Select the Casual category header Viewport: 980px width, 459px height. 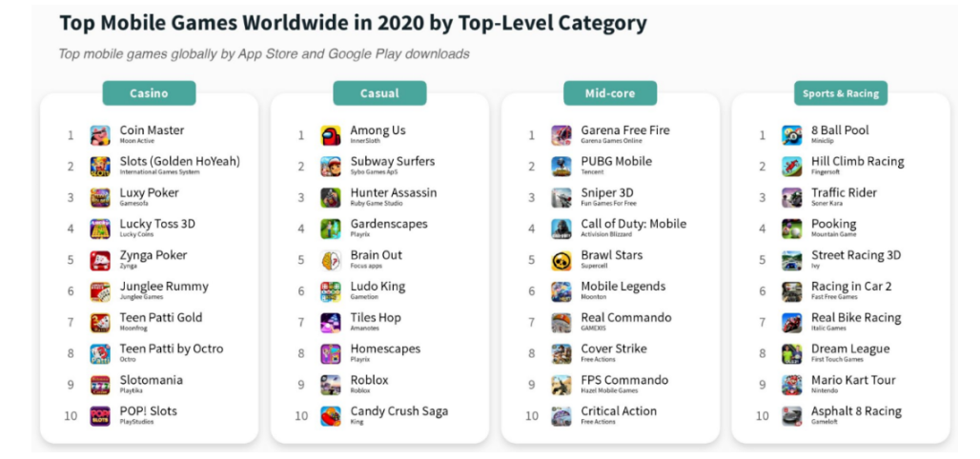tap(379, 93)
